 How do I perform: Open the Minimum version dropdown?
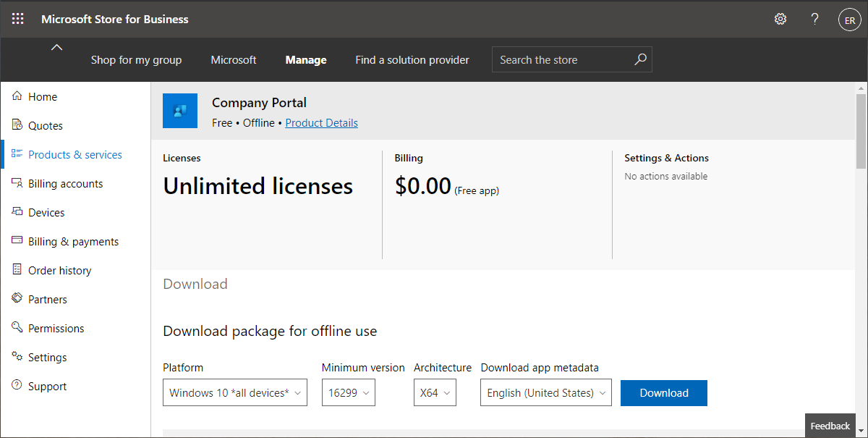pyautogui.click(x=349, y=392)
